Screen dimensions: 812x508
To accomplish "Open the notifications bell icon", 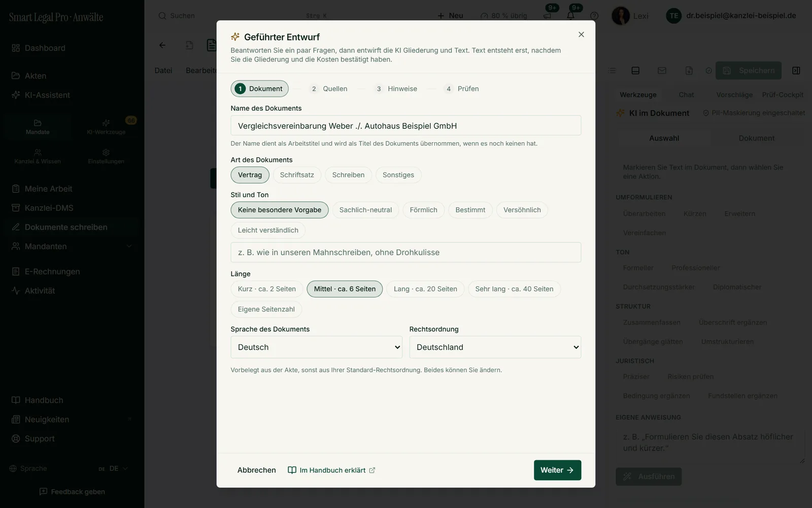I will click(x=570, y=15).
